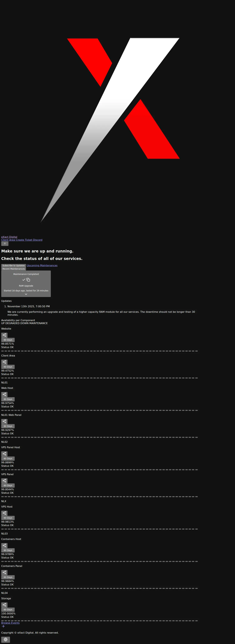
Task: Click the Client Area share icon
Action: [x=4, y=362]
